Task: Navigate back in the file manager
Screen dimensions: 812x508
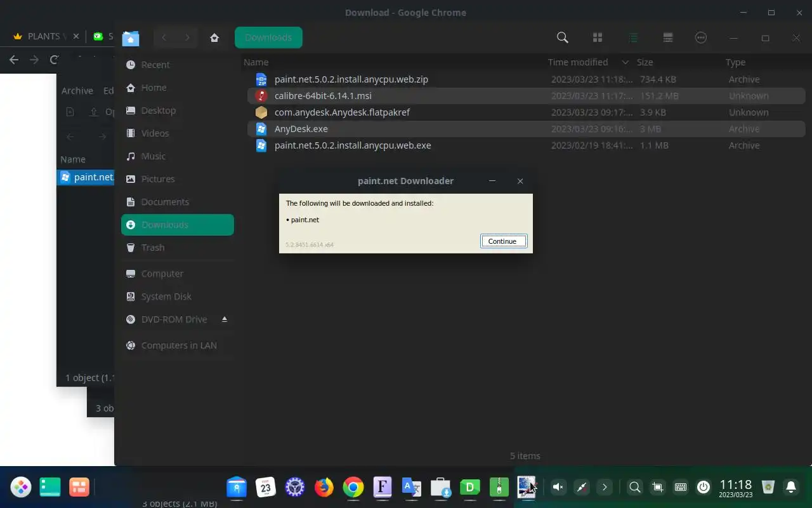Action: point(164,37)
